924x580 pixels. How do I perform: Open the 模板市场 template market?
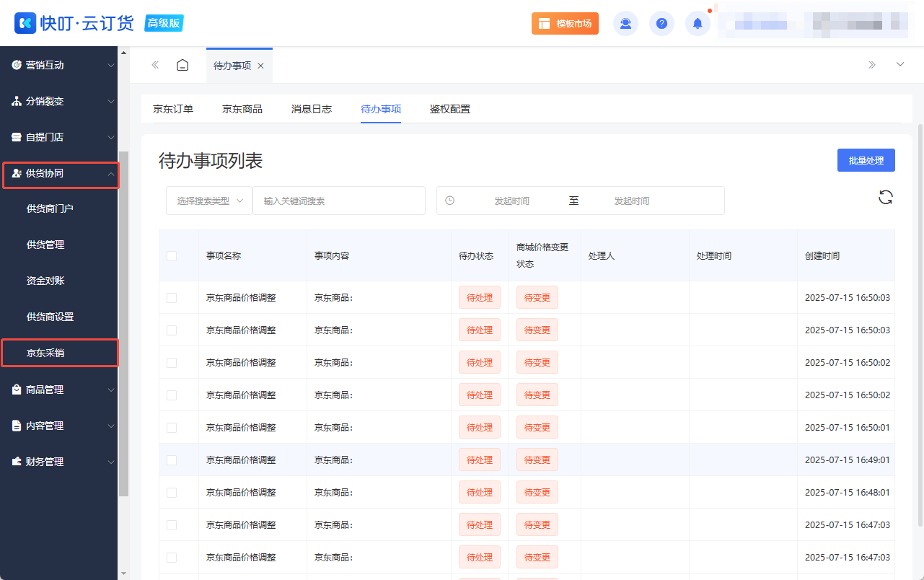[565, 23]
